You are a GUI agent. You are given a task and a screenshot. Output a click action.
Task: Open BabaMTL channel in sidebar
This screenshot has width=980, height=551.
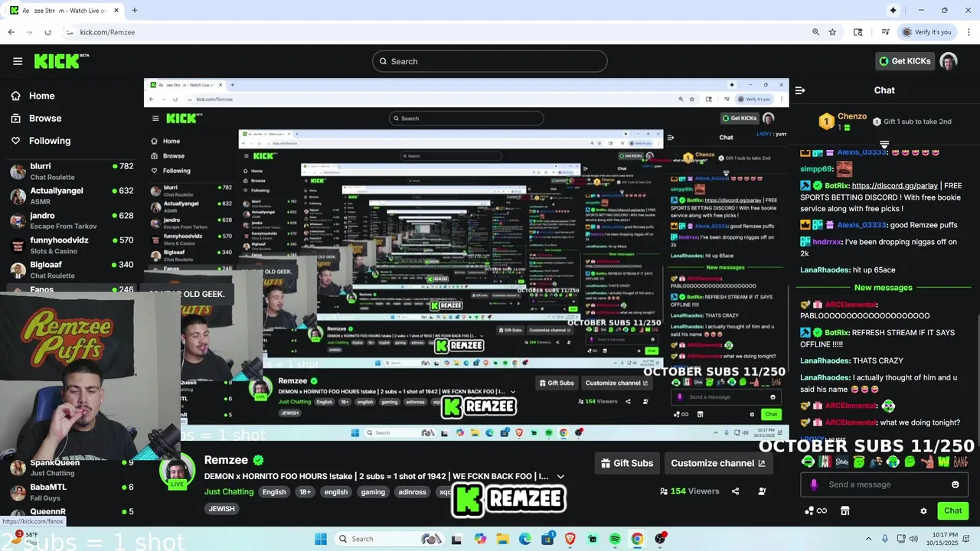72,492
